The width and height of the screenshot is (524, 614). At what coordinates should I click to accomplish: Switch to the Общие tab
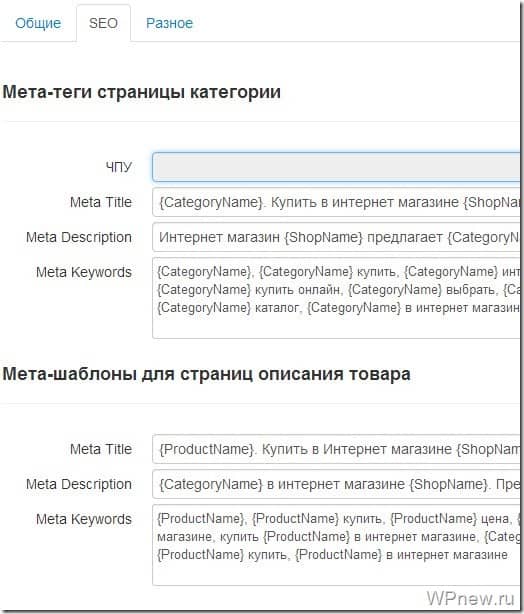click(x=38, y=23)
